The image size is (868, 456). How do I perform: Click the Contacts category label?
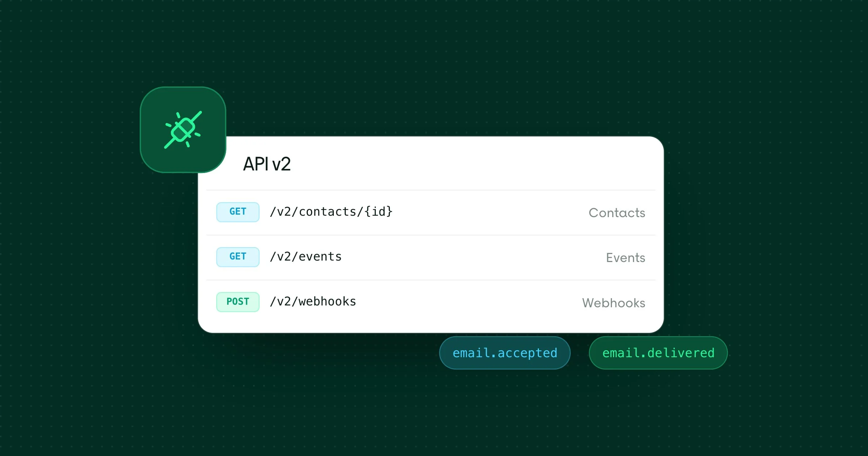(617, 213)
